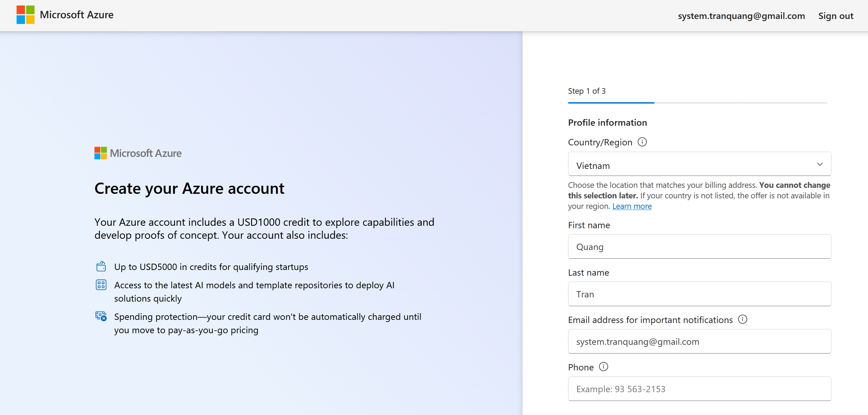Click the Phone info icon

pyautogui.click(x=604, y=367)
